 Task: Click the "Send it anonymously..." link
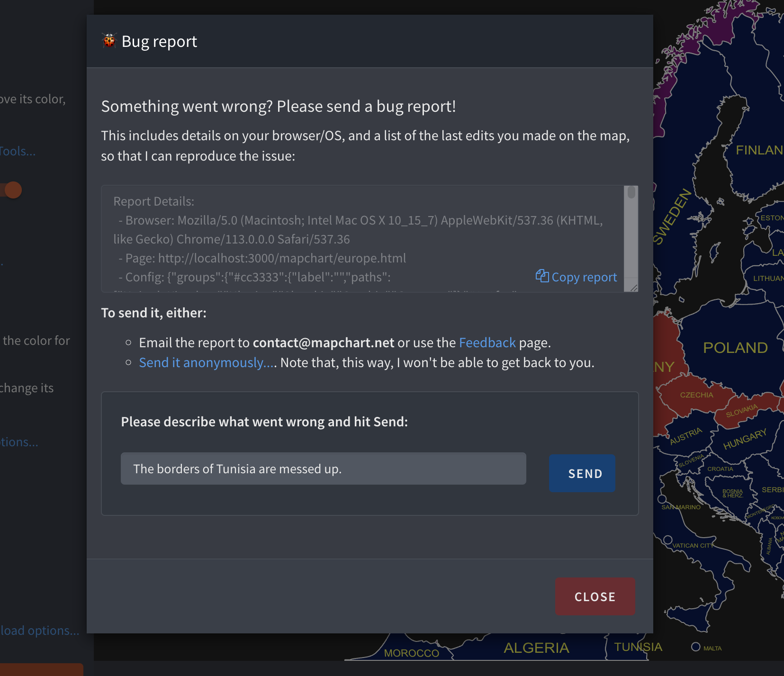point(205,362)
